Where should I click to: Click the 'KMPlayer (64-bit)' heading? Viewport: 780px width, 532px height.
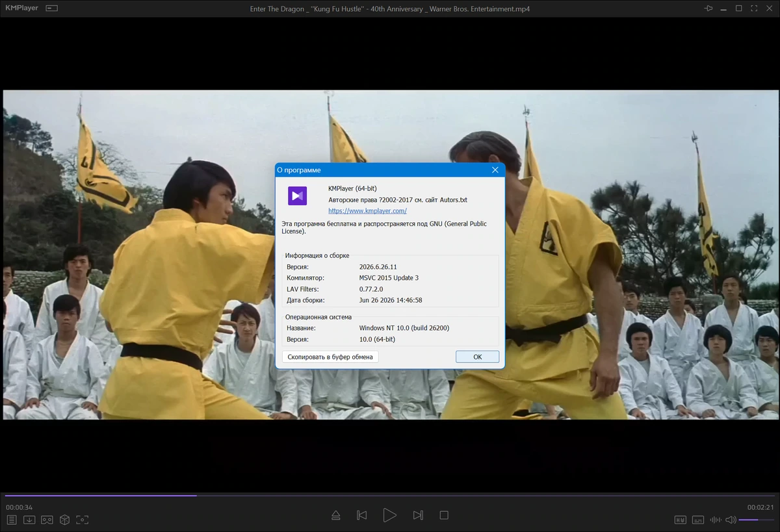[352, 188]
